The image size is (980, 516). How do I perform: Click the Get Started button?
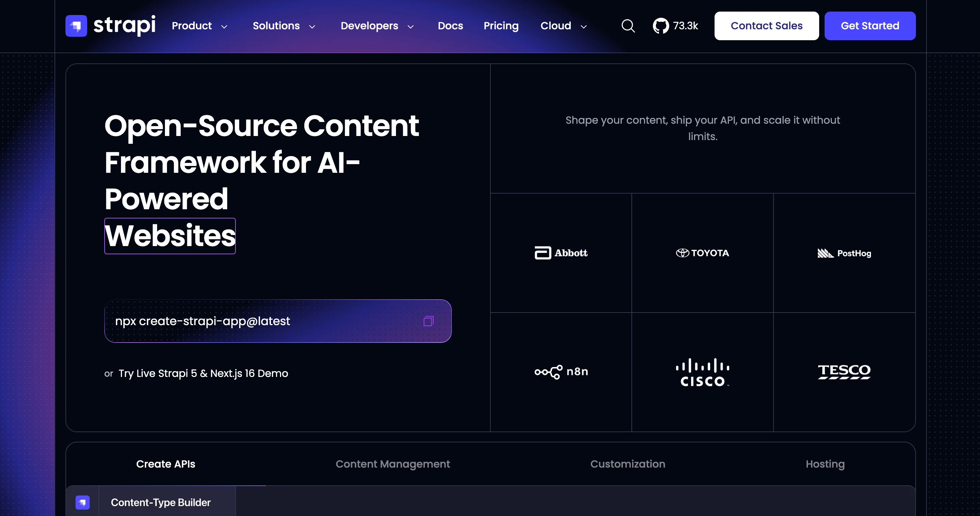click(x=870, y=26)
